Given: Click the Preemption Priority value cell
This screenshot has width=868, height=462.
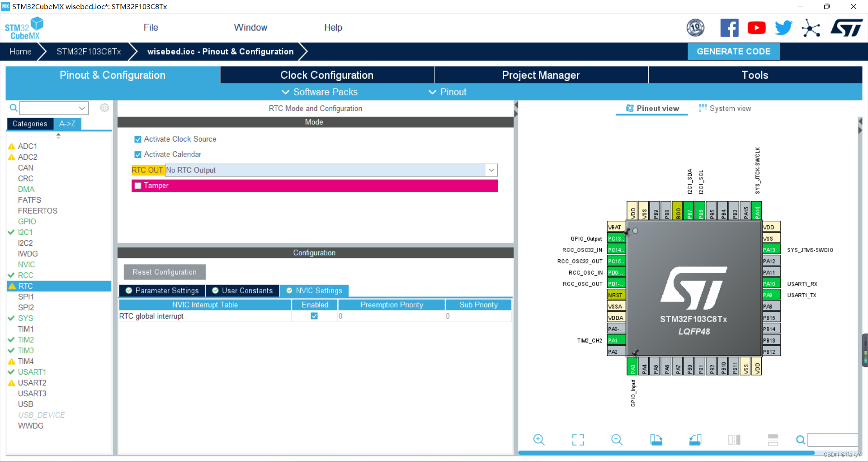Looking at the screenshot, I should [x=392, y=316].
